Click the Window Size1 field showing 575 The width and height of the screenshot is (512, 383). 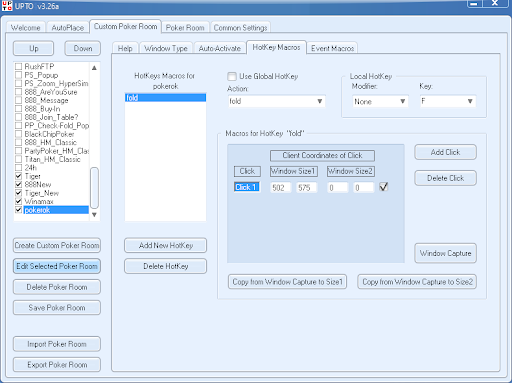click(x=306, y=187)
